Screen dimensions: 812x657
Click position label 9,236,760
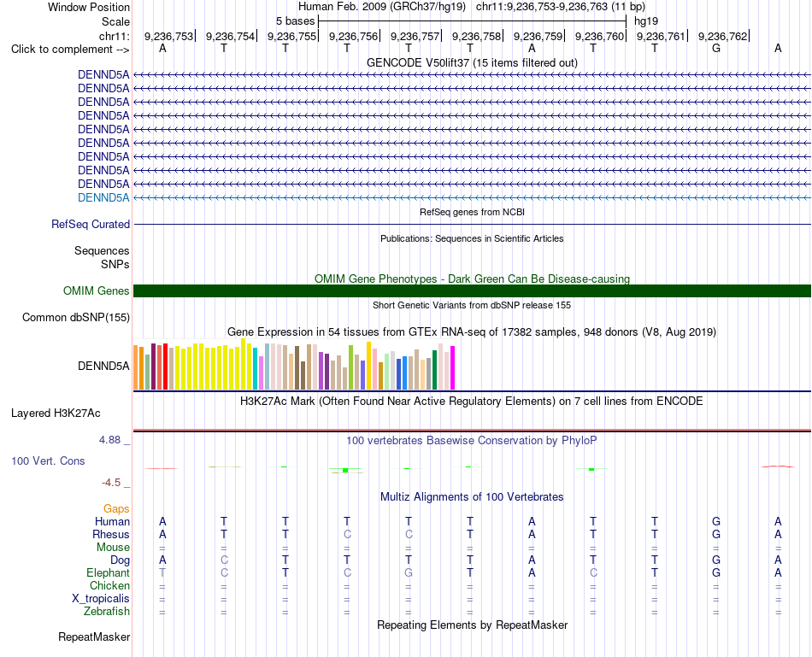pos(600,36)
